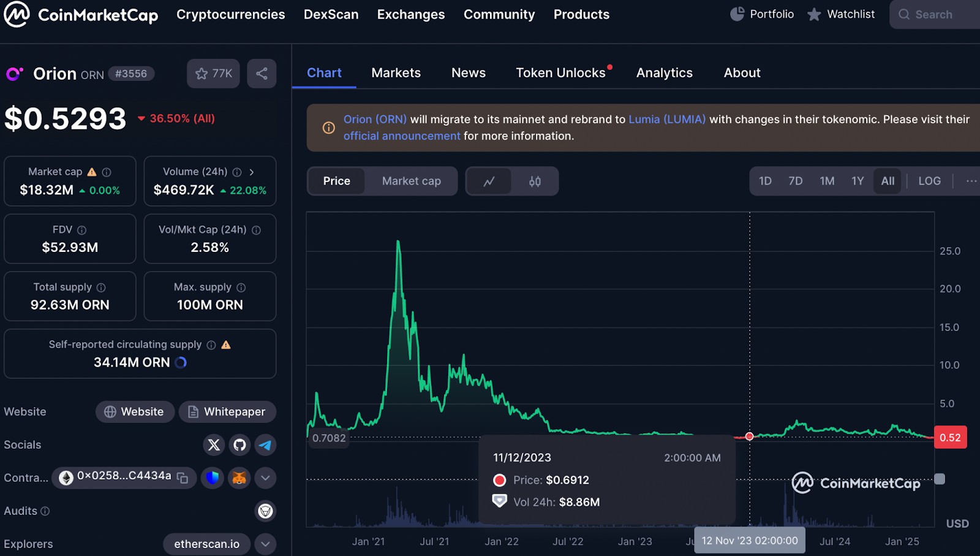The height and width of the screenshot is (556, 980).
Task: Click the CoinMarketCap logo
Action: pyautogui.click(x=81, y=15)
